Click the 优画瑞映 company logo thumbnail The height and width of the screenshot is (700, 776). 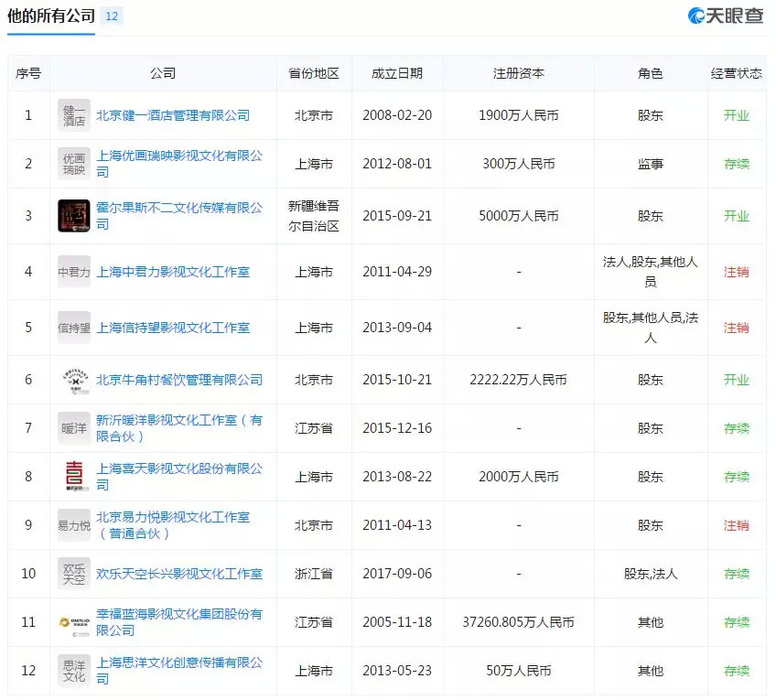click(74, 164)
